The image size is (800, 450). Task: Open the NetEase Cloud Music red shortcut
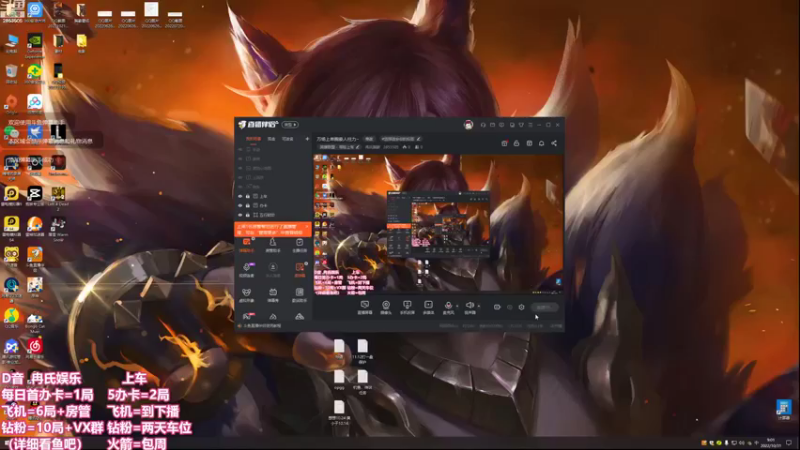35,349
